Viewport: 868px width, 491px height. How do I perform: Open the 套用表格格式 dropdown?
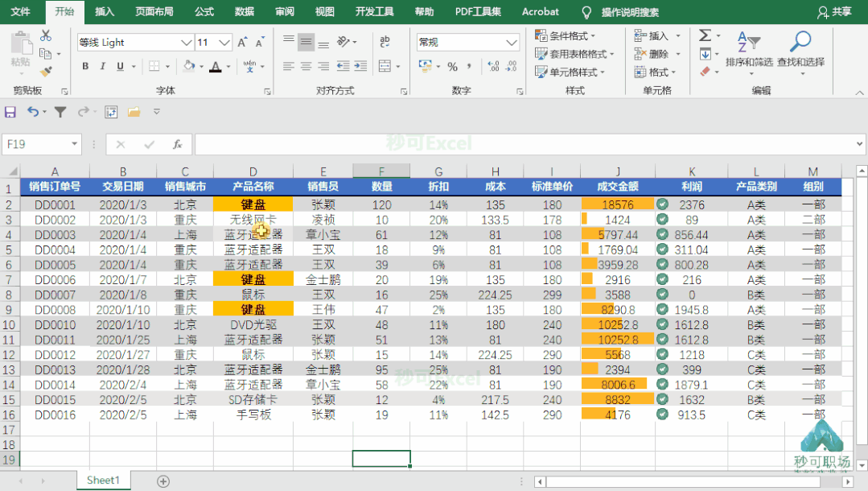(x=574, y=54)
